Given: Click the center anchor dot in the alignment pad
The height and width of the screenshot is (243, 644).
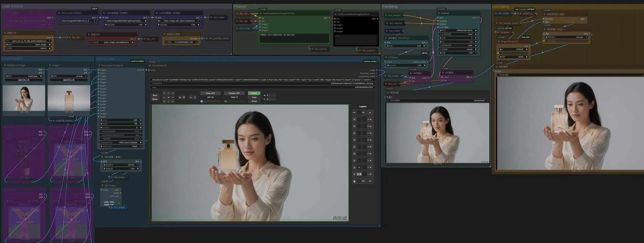Looking at the screenshot, I should click(168, 97).
